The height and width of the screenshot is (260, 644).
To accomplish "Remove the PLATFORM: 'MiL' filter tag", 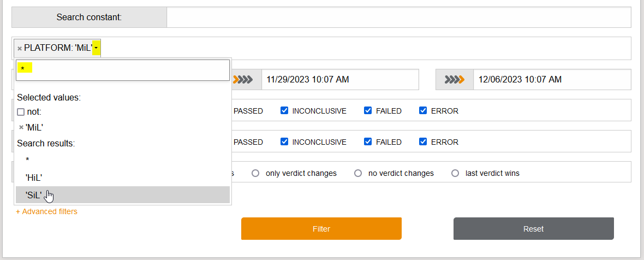I will 20,49.
